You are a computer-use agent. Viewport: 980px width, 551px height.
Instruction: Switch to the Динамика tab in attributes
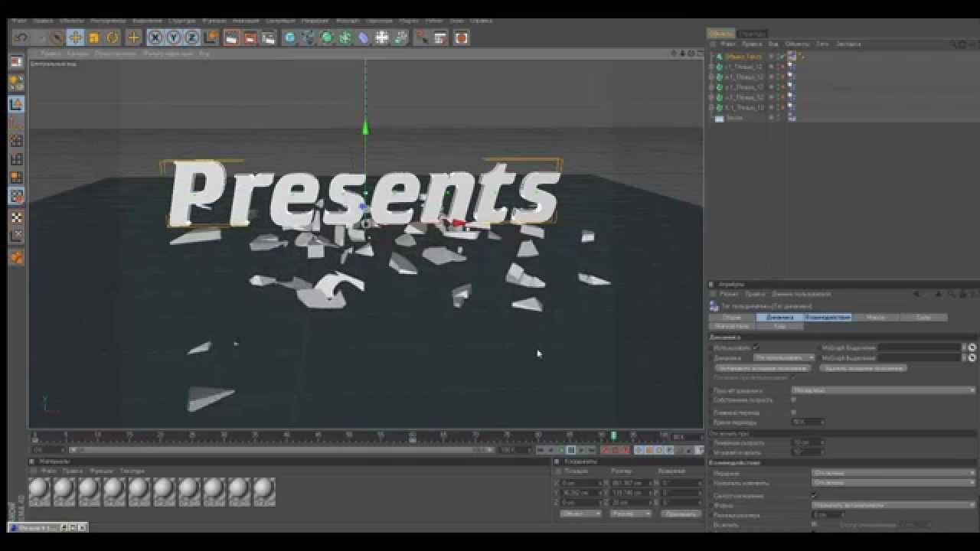(779, 317)
